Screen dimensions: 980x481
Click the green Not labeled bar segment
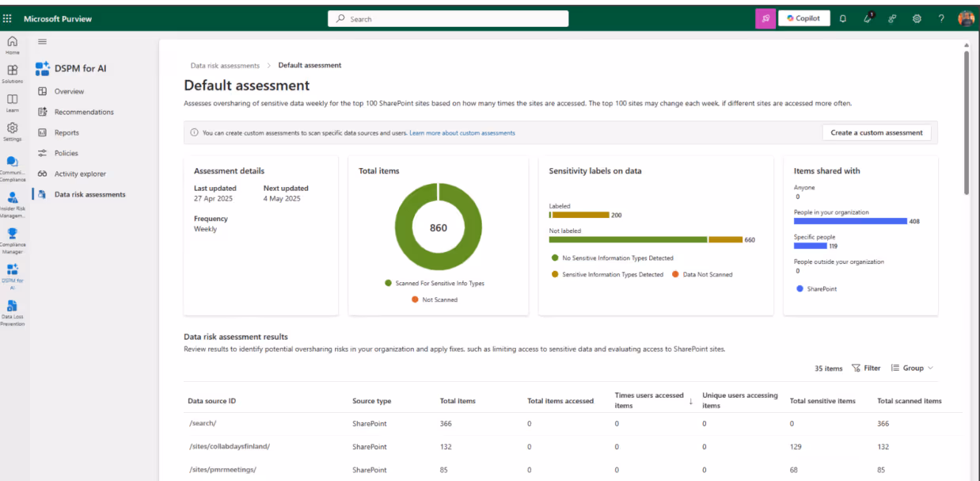628,239
